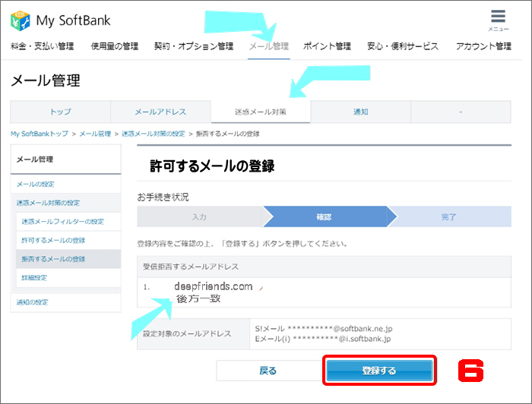Switch to the トップ tab
Viewport: 532px width, 404px height.
pyautogui.click(x=60, y=112)
